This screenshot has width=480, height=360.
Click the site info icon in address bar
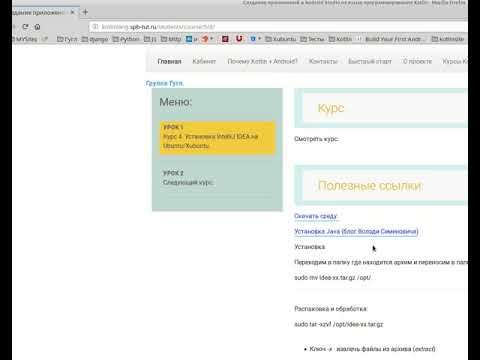pyautogui.click(x=95, y=27)
